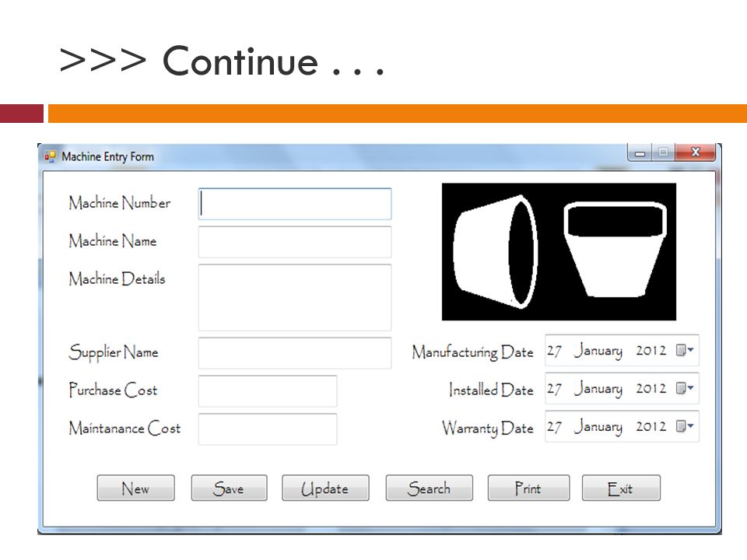Image resolution: width=747 pixels, height=560 pixels.
Task: Click the Save button
Action: tap(229, 488)
